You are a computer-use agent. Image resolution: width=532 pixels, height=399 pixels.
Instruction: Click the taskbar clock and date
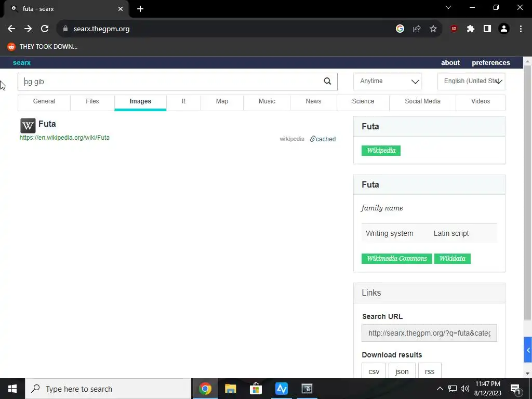(487, 389)
